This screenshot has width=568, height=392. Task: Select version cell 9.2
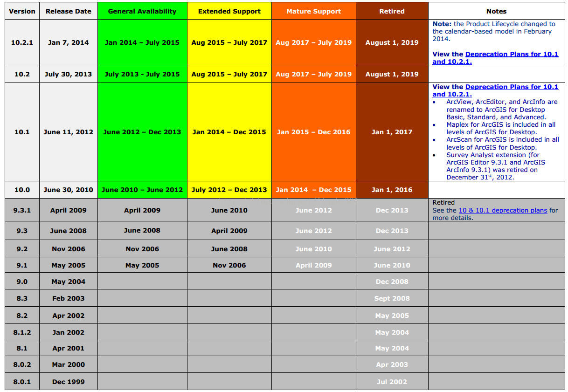tap(22, 249)
